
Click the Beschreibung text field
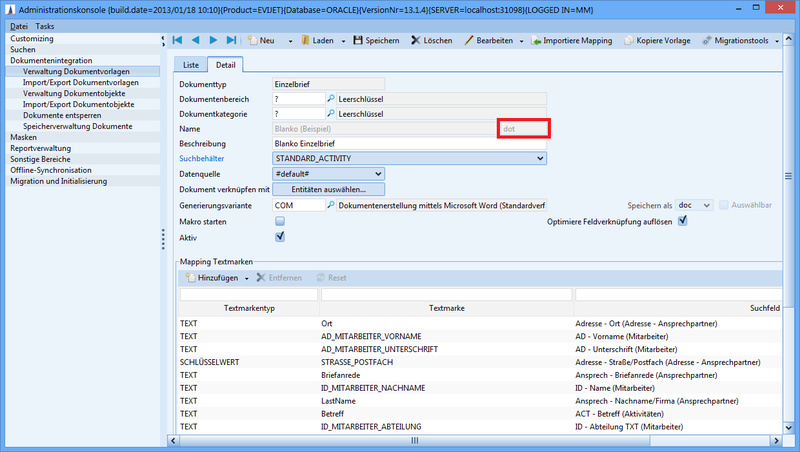click(409, 144)
